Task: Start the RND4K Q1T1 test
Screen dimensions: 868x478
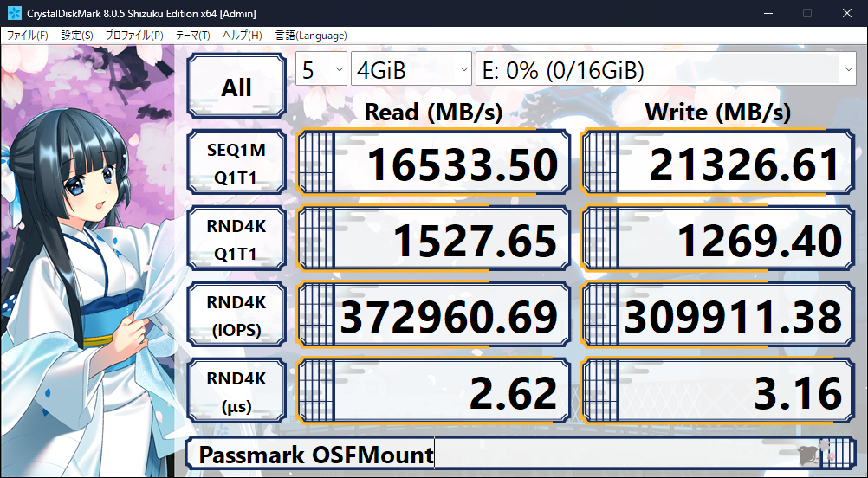Action: pos(236,238)
